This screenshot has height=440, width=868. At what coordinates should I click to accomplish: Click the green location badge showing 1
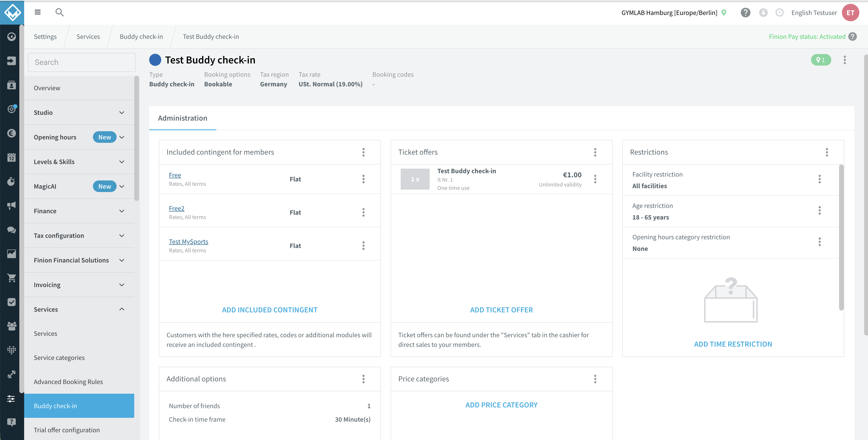[x=821, y=60]
